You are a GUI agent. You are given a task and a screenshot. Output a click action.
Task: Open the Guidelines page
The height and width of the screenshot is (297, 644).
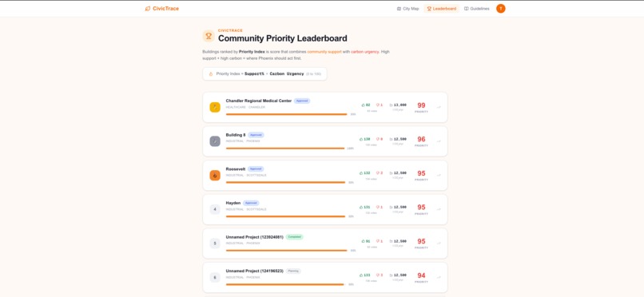(476, 9)
